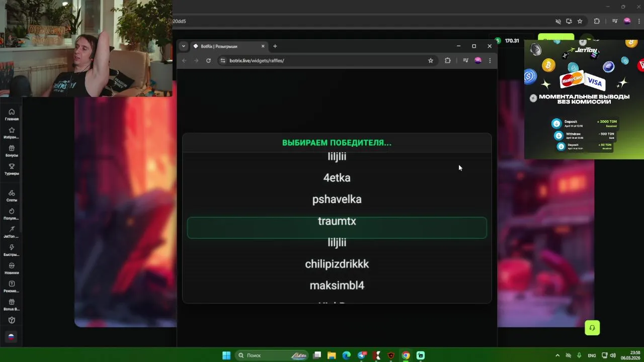Open JetTon games icon in sidebar

pos(12,232)
